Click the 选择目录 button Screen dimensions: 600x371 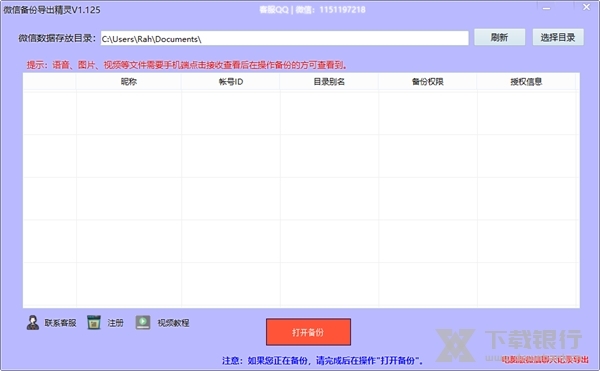(558, 37)
